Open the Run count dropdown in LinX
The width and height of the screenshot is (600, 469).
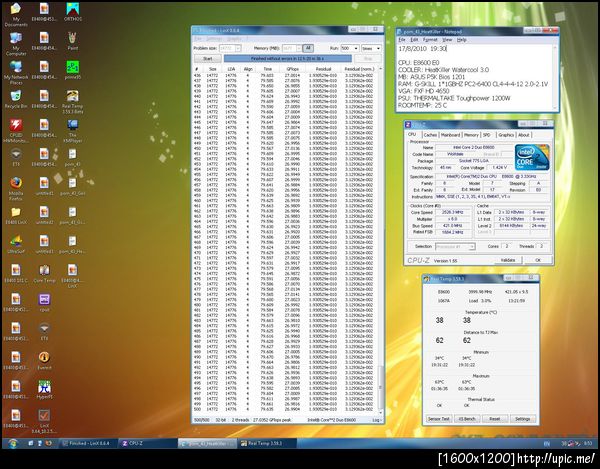(356, 49)
